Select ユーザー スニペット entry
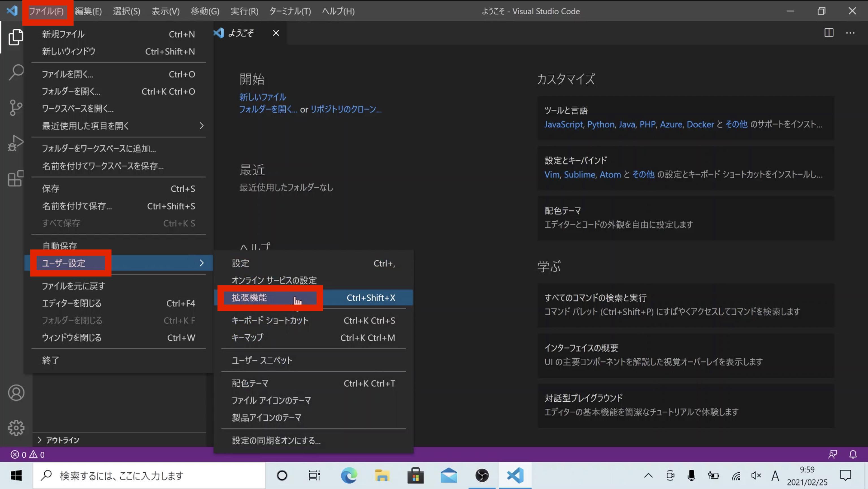 [313, 360]
